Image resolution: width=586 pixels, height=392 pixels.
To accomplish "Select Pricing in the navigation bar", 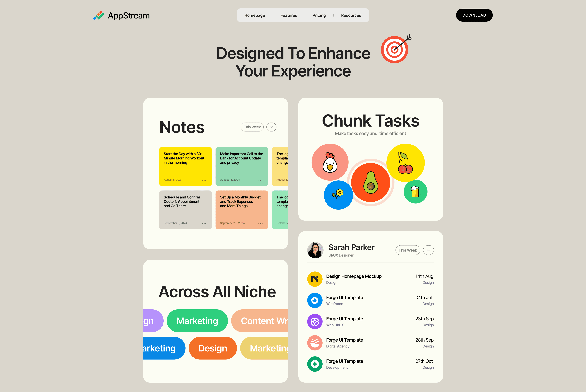I will pyautogui.click(x=319, y=15).
